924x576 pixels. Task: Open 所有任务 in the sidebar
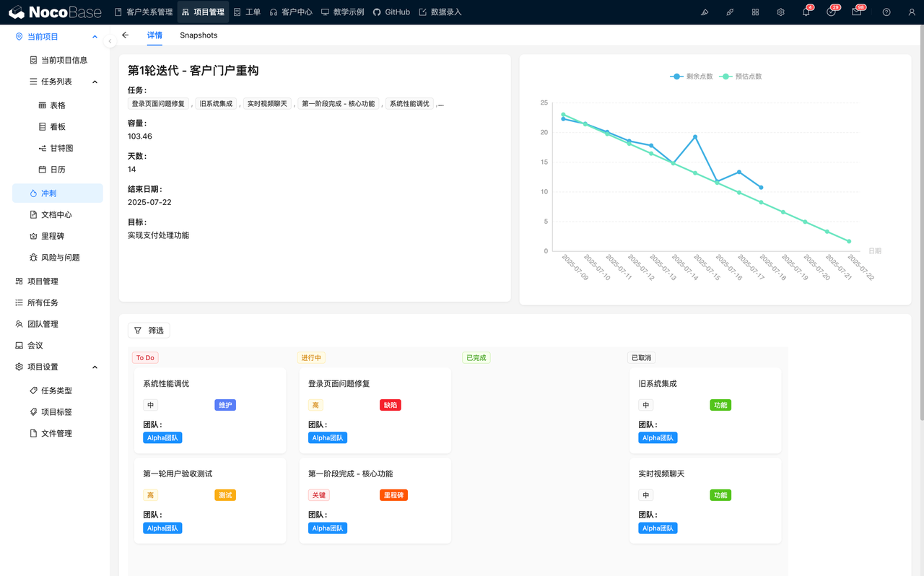coord(55,302)
